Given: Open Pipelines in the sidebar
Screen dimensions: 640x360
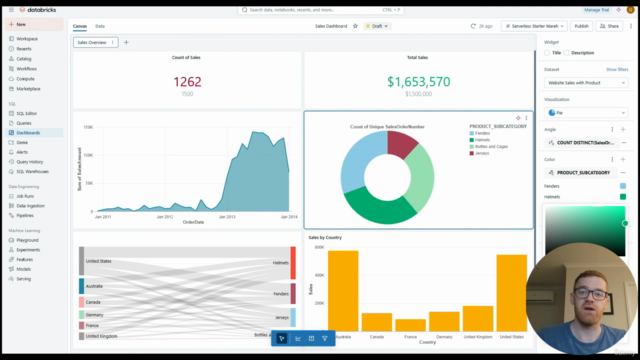Looking at the screenshot, I should 25,216.
